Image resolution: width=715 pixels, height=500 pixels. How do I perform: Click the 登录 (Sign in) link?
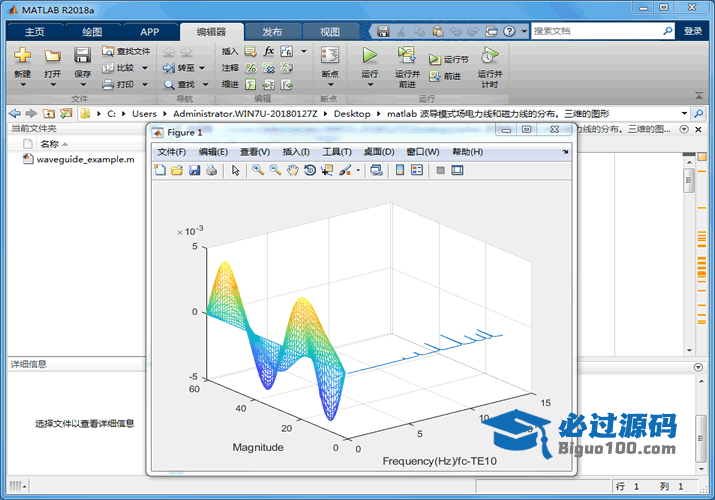pos(693,32)
